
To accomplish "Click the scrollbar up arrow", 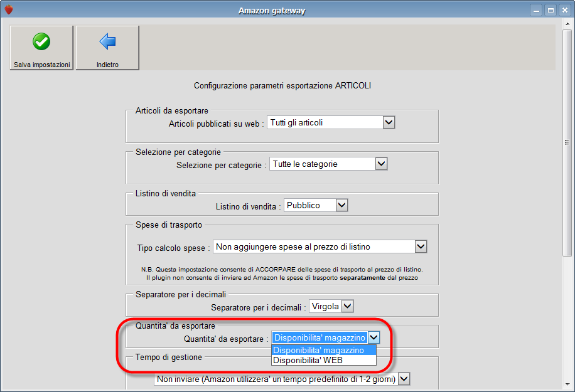I will pyautogui.click(x=567, y=24).
